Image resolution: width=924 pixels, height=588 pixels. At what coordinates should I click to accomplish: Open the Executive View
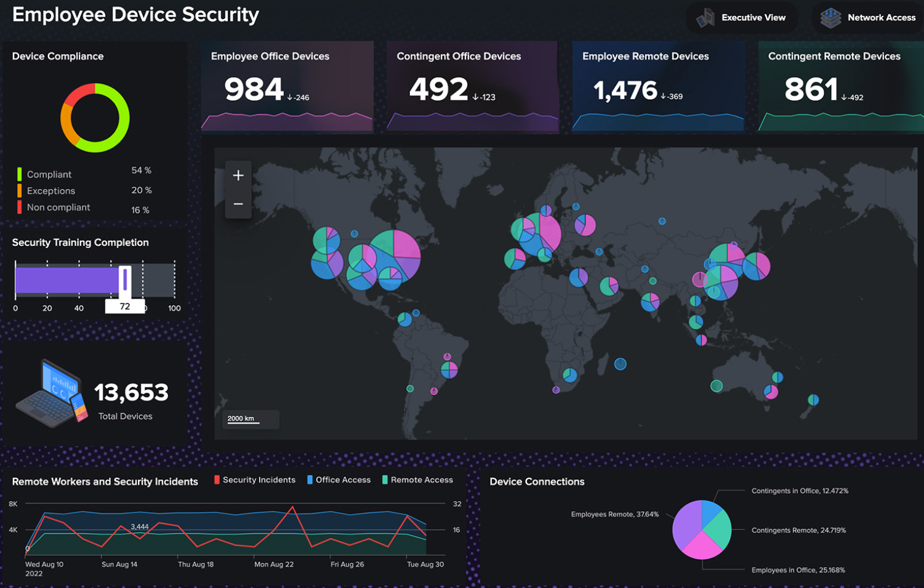click(x=742, y=17)
